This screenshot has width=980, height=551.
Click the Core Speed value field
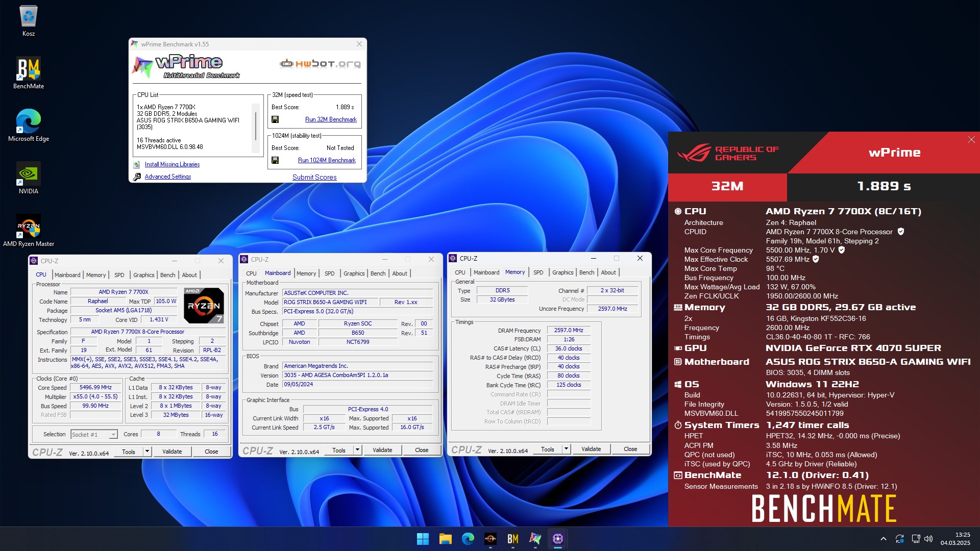coord(96,388)
